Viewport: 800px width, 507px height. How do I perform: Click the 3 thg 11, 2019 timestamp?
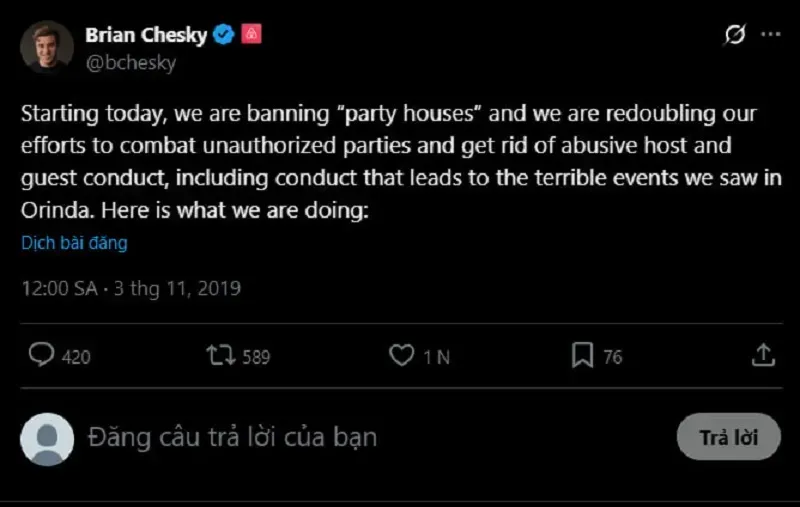177,289
